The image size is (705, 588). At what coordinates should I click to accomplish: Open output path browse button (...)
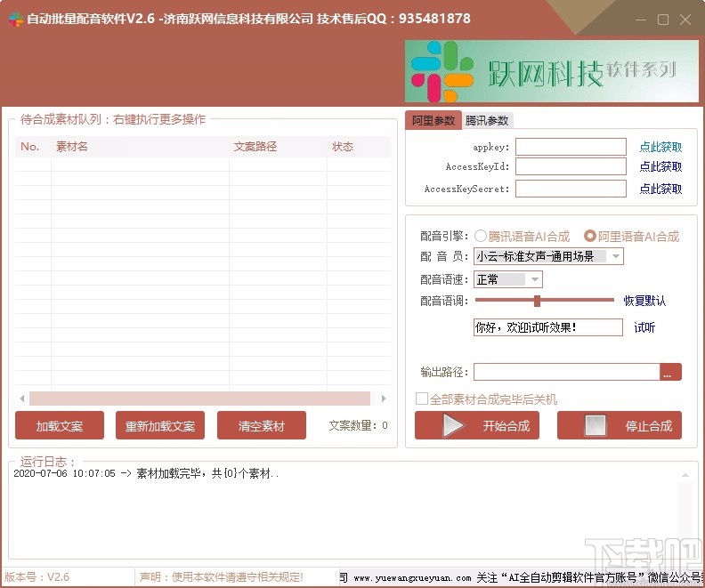point(670,372)
